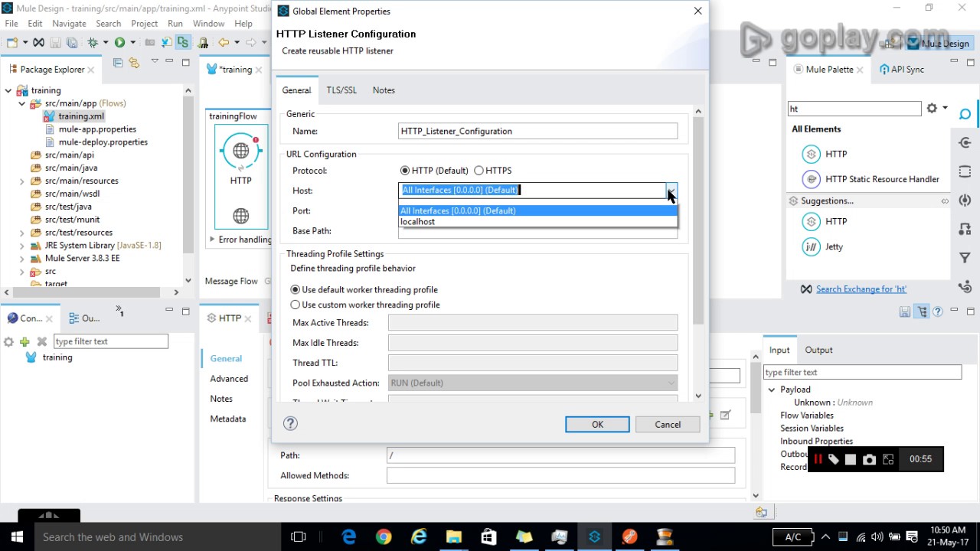This screenshot has height=551, width=980.
Task: Open the Message Flow tab
Action: 231,282
